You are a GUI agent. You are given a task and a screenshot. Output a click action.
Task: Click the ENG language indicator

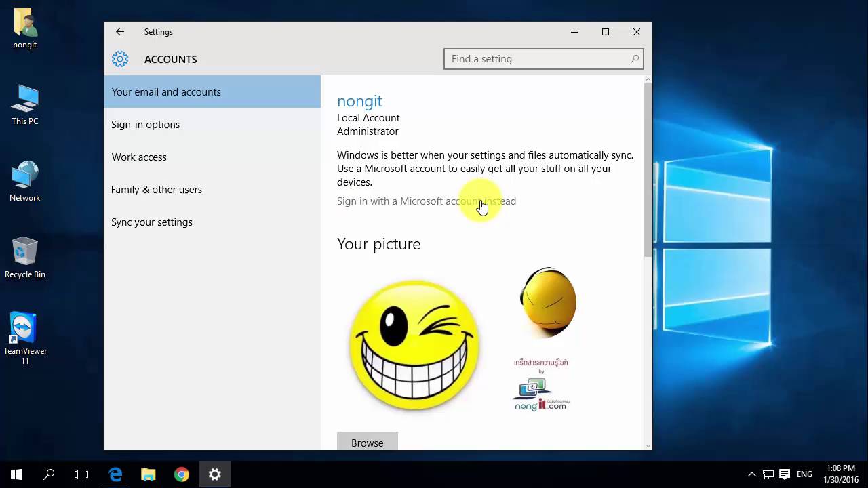pos(804,474)
